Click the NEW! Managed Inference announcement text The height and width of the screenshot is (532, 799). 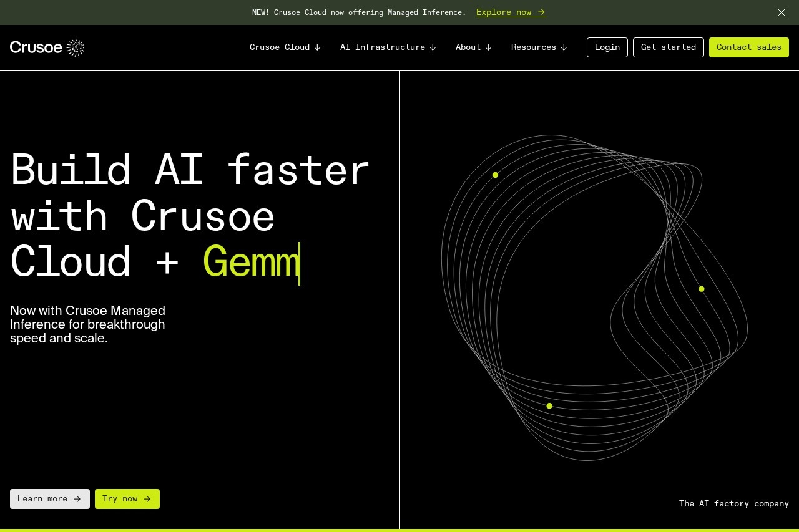click(x=358, y=12)
